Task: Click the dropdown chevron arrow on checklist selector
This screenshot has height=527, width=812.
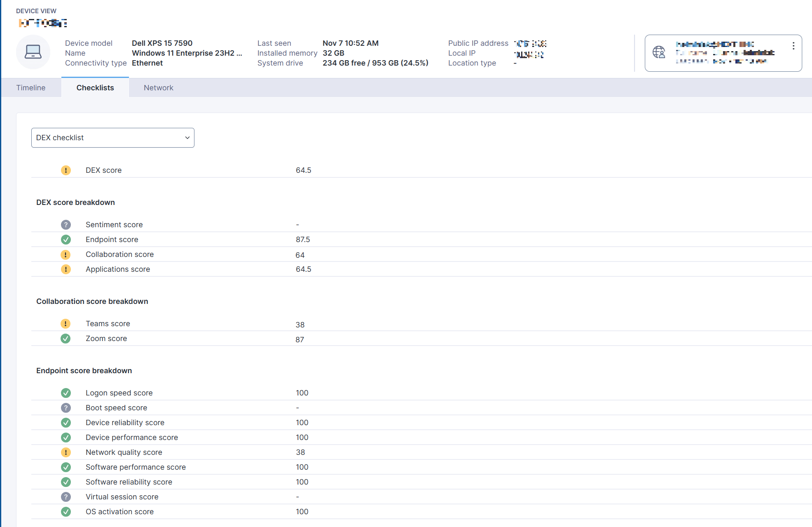Action: (x=187, y=138)
